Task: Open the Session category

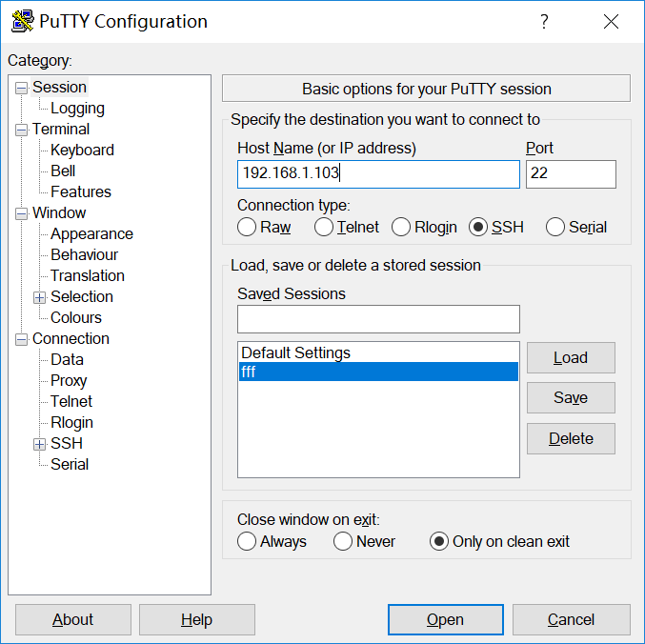Action: click(59, 88)
